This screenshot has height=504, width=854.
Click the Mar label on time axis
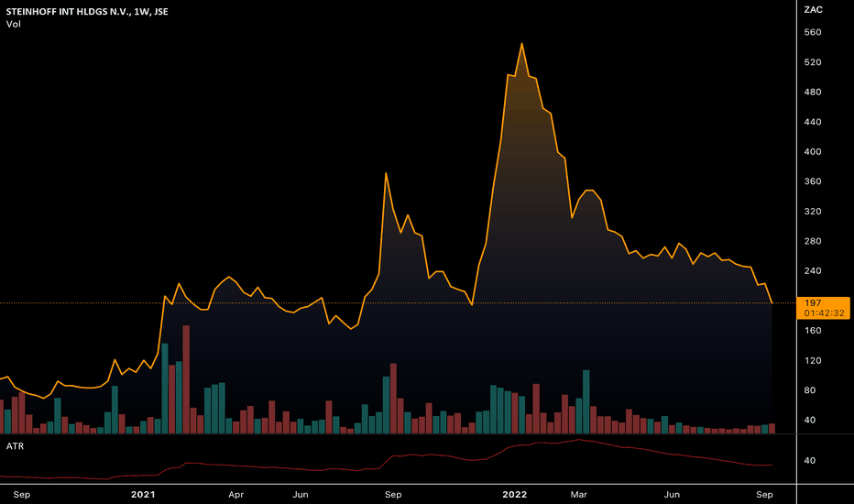point(579,494)
